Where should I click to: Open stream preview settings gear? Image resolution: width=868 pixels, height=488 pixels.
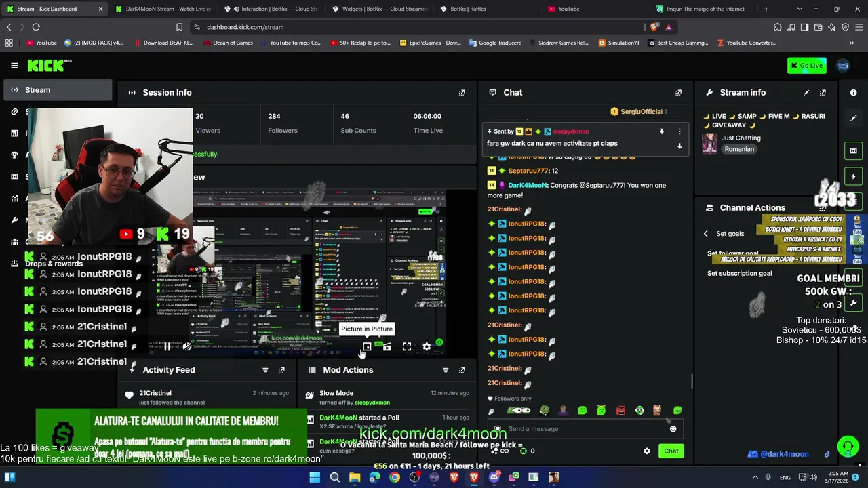(427, 347)
